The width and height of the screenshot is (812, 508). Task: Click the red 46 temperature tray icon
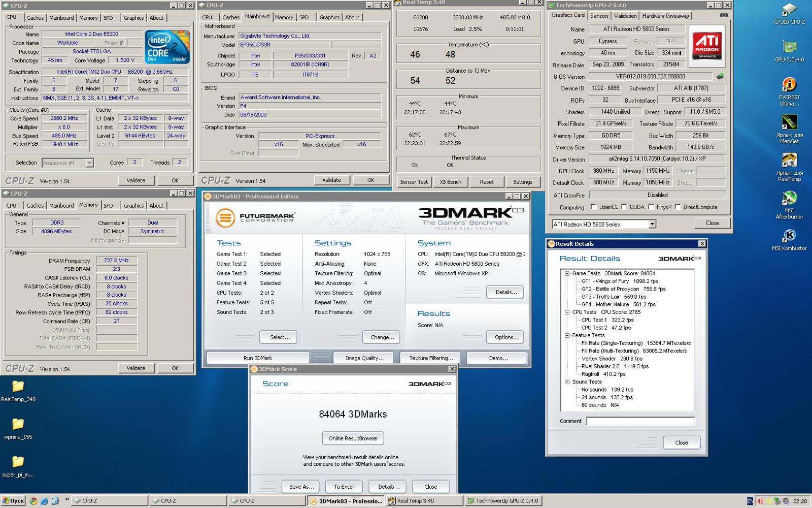tap(760, 501)
